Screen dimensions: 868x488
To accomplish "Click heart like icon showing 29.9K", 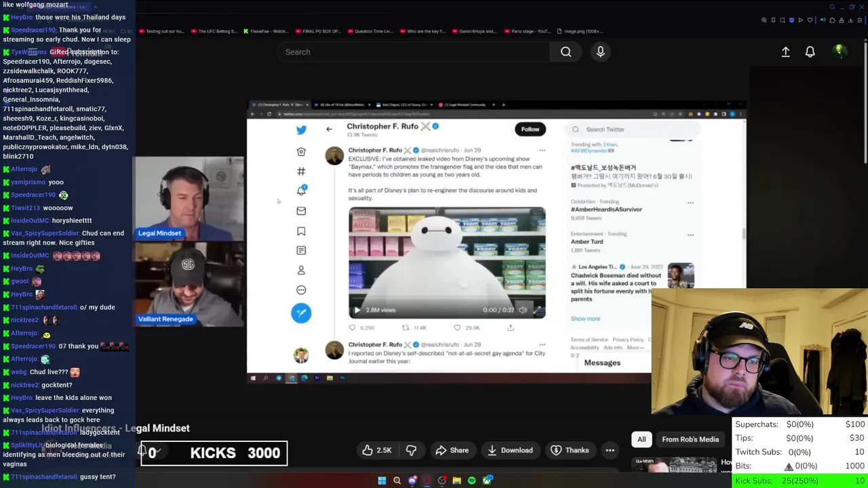I will click(x=458, y=327).
